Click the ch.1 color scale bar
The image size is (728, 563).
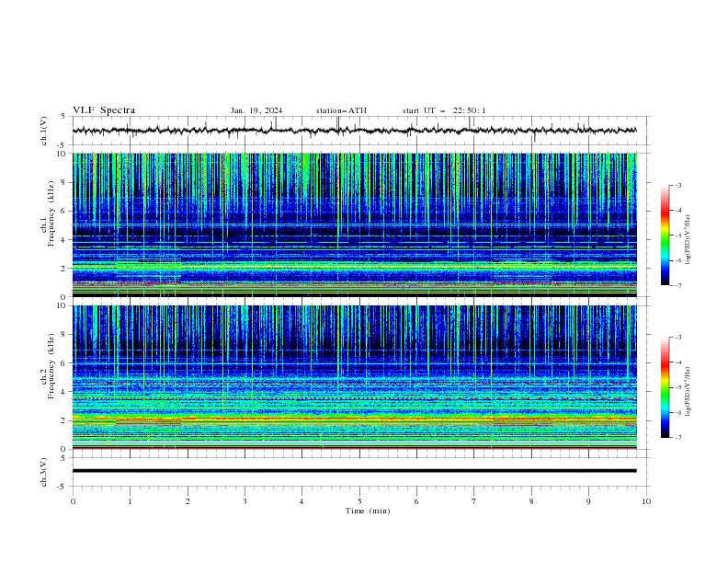click(665, 236)
